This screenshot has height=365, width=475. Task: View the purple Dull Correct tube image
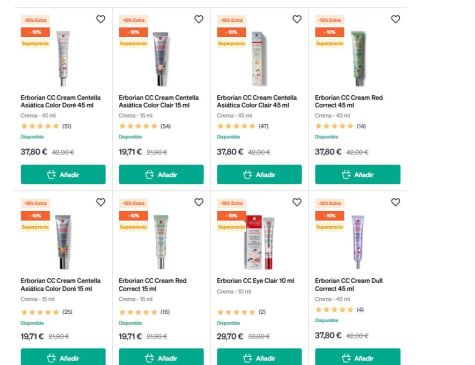click(x=358, y=242)
